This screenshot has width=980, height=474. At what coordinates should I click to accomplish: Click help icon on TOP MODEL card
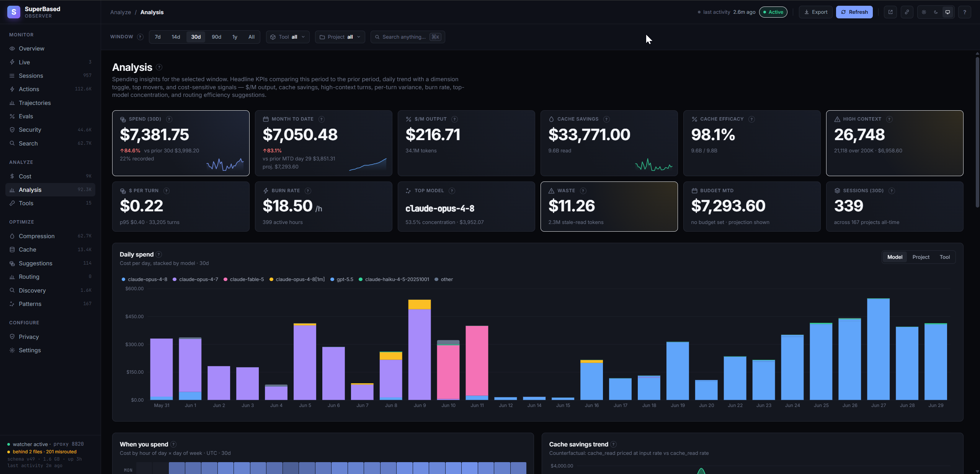[x=452, y=191]
